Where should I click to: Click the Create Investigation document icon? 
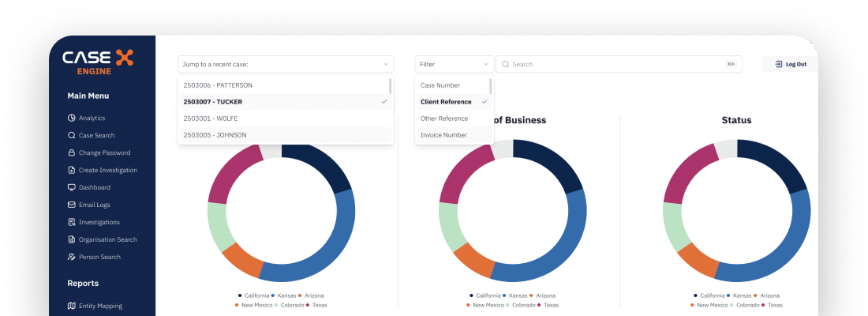click(x=72, y=170)
